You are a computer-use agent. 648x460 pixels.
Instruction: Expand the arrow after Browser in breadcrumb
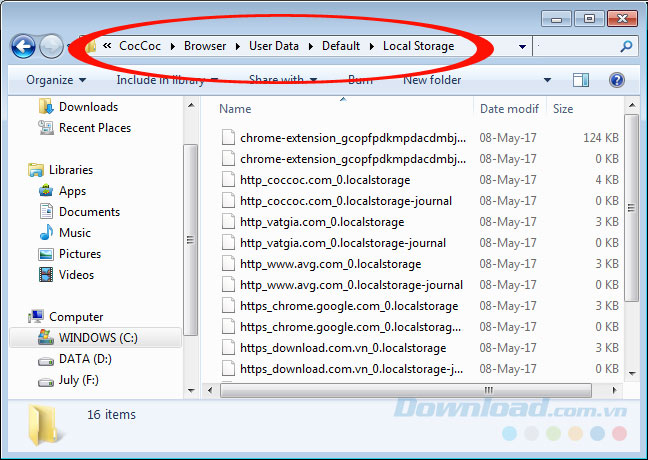(238, 46)
